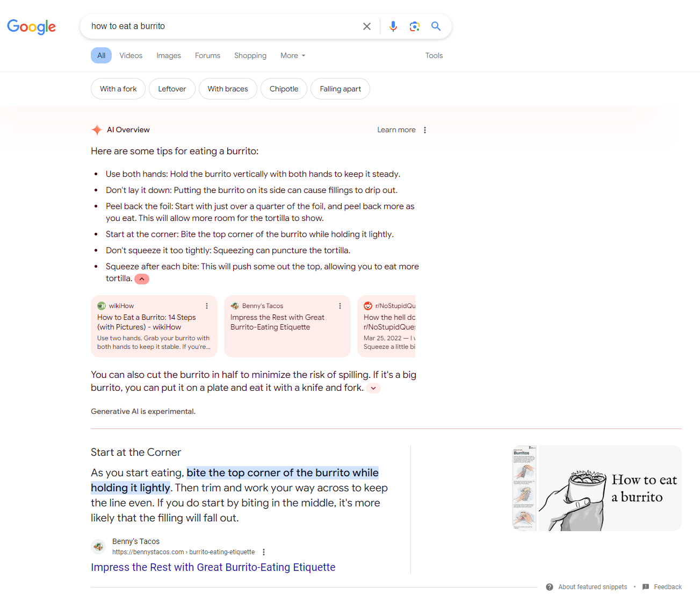Open Benny's Tacos card three-dot menu
Screen dimensions: 700x601
[340, 306]
